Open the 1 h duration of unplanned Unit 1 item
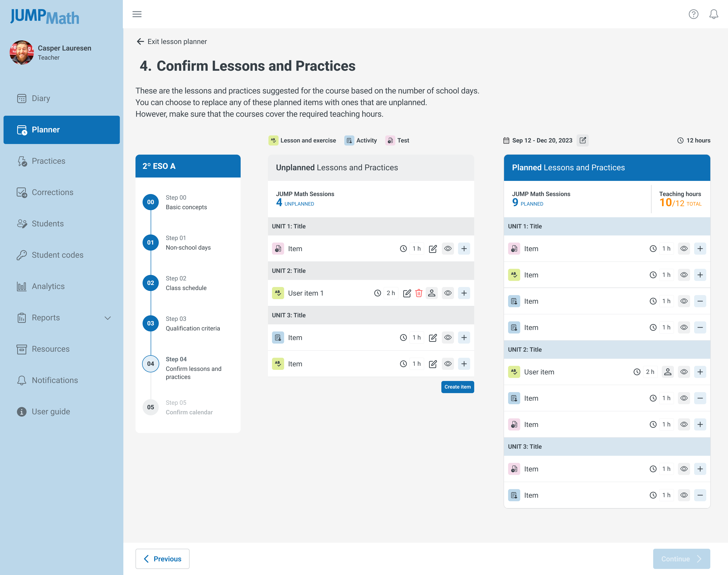The width and height of the screenshot is (728, 575). (416, 249)
